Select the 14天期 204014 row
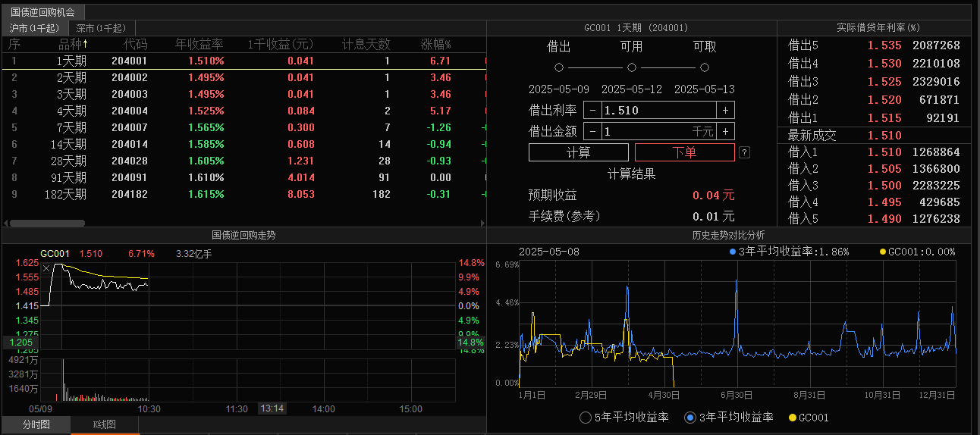The height and width of the screenshot is (435, 980). pos(243,144)
